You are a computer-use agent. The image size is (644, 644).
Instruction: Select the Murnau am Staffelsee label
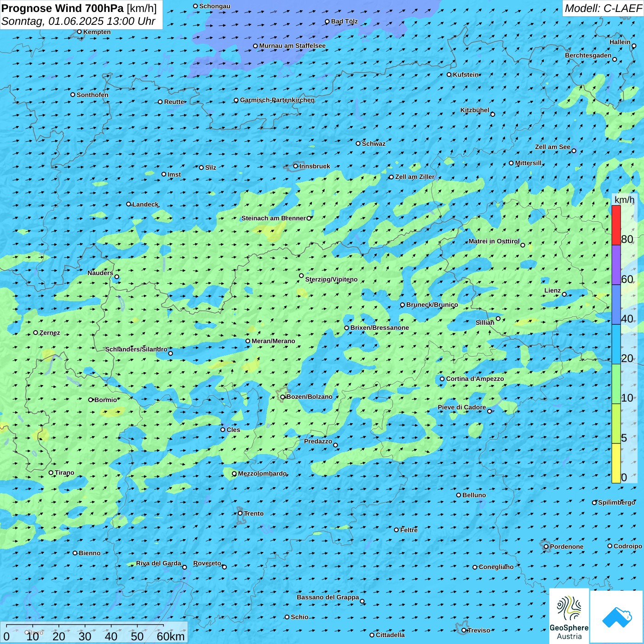pyautogui.click(x=292, y=46)
